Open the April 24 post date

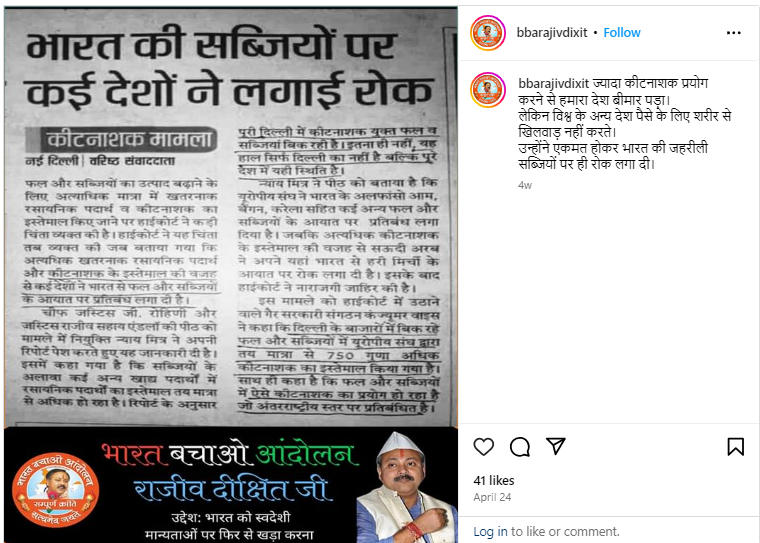492,497
